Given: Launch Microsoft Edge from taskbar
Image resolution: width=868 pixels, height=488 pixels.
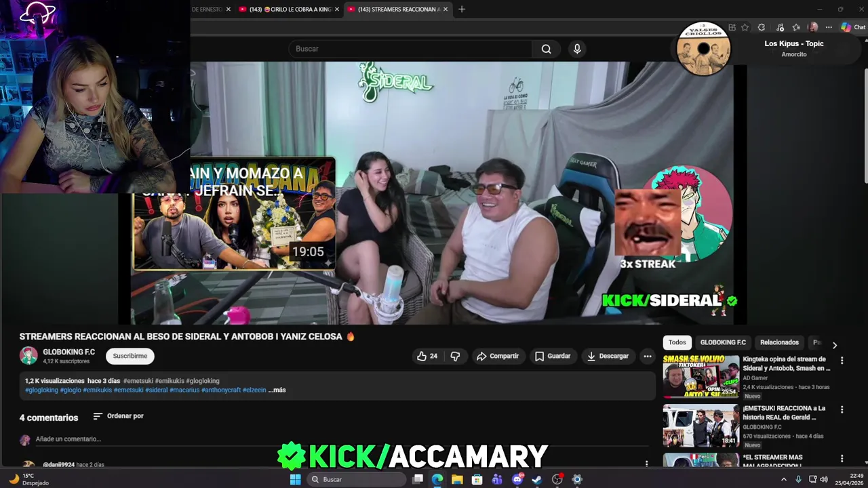Looking at the screenshot, I should (437, 479).
